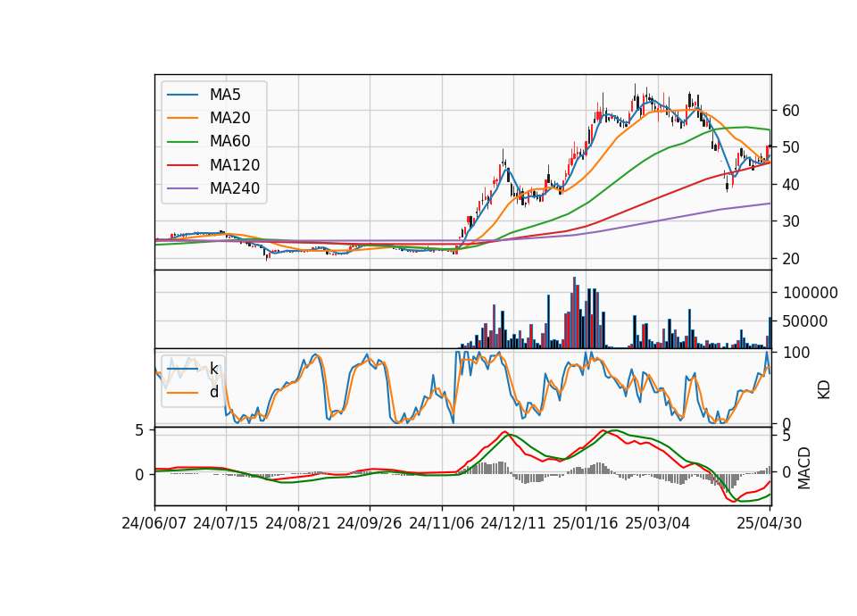Click the 24/11/06 date label

click(442, 524)
